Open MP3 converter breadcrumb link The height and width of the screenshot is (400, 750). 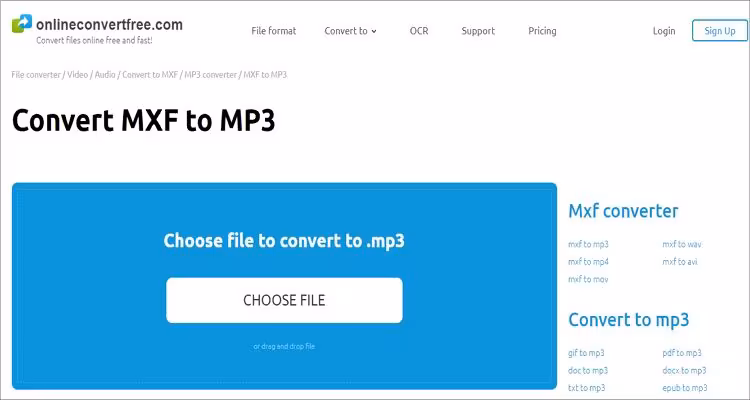[209, 75]
